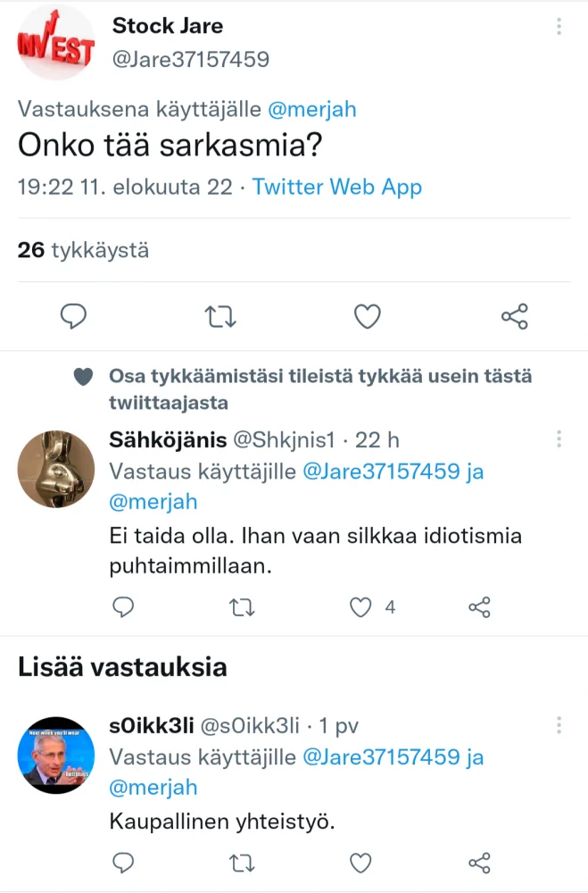This screenshot has width=588, height=893.
Task: Open Stock Jare's profile picture
Action: pos(55,43)
